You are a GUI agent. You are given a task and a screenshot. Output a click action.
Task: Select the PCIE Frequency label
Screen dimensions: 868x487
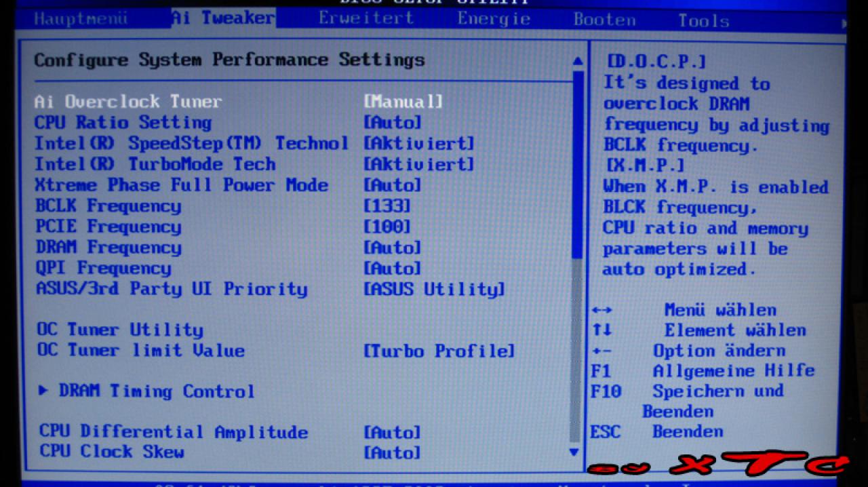[x=108, y=227]
